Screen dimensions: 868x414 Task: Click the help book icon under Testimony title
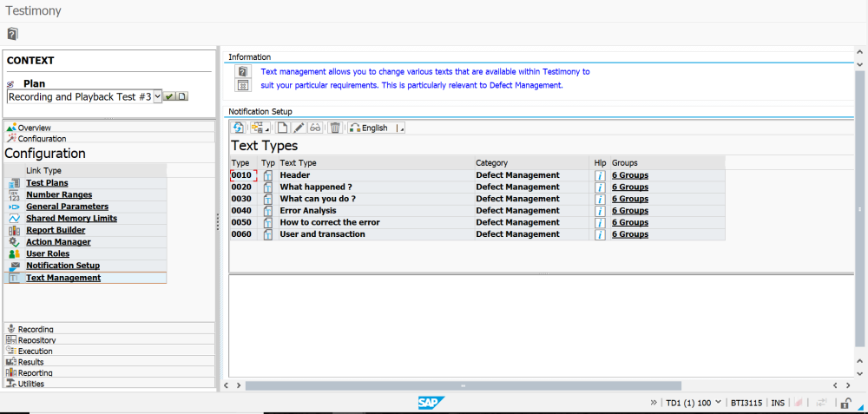coord(13,34)
